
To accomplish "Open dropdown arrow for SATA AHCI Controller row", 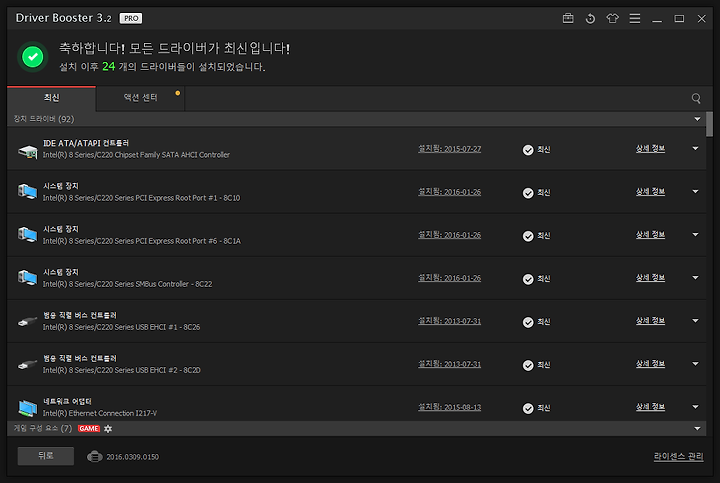I will pos(695,148).
